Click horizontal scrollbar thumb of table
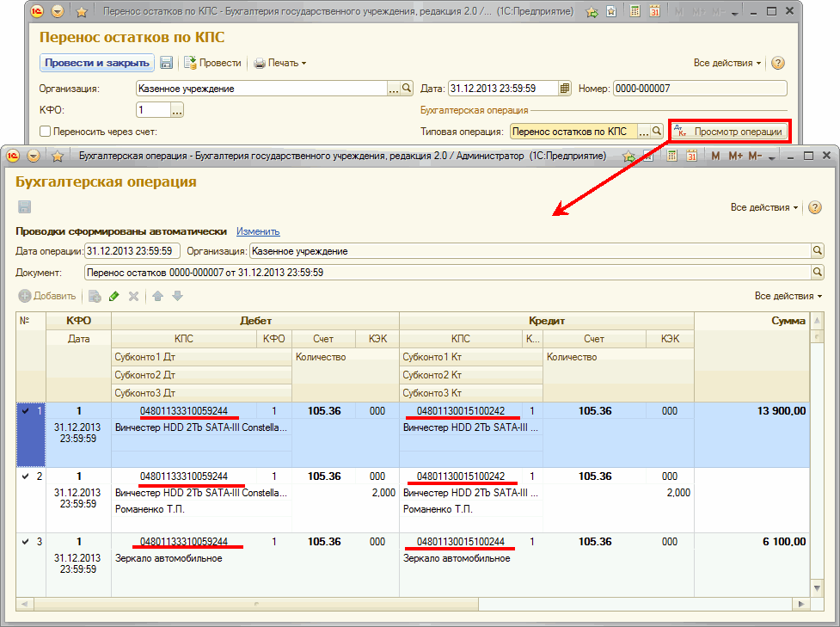840x627 pixels. pyautogui.click(x=256, y=604)
